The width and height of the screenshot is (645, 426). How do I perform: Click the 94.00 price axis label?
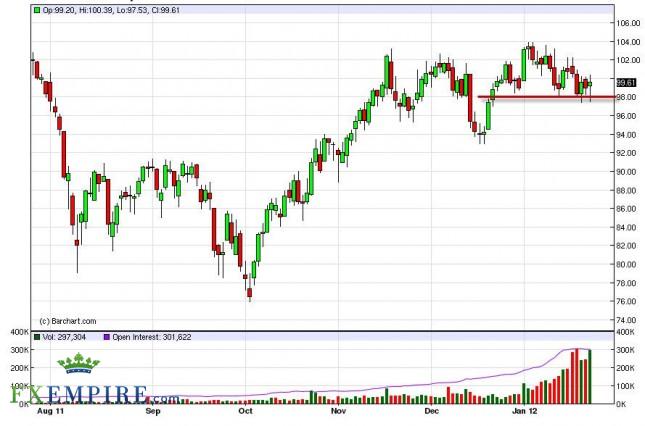628,134
